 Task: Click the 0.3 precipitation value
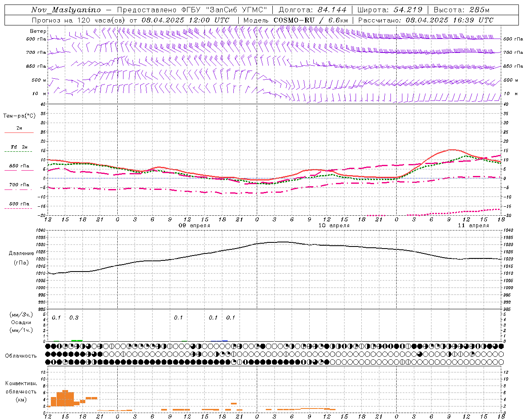point(74,318)
